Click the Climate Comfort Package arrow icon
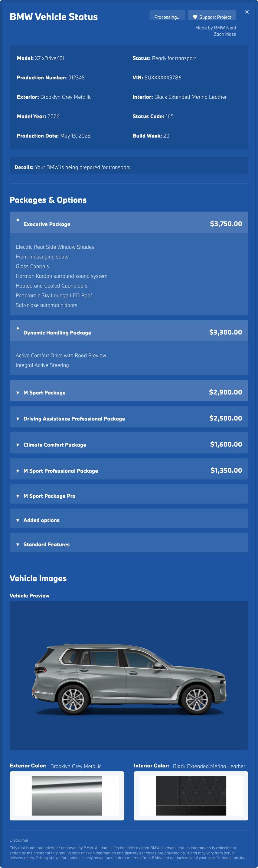 tap(18, 445)
